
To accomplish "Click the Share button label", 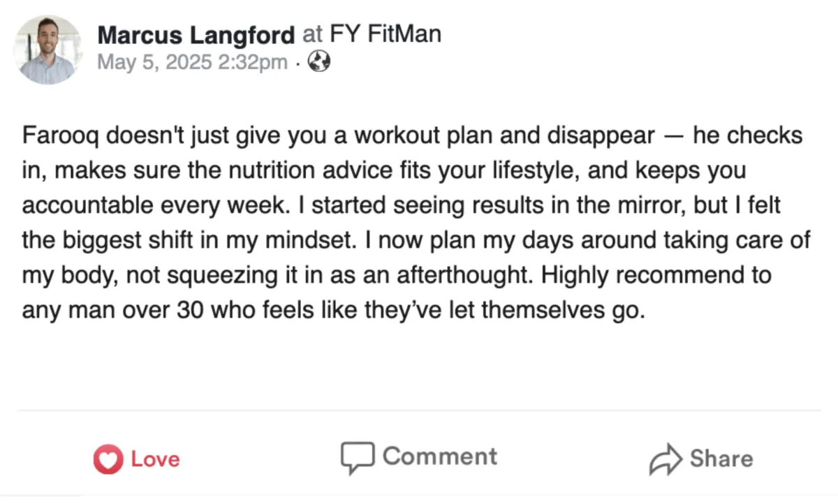I will click(x=721, y=459).
